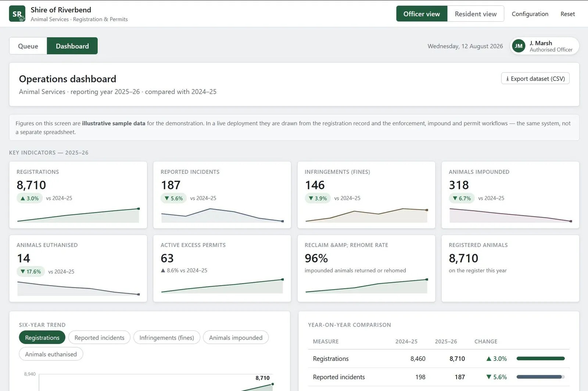Click the 8,710 data point label on trend chart
The height and width of the screenshot is (391, 588).
pyautogui.click(x=262, y=378)
